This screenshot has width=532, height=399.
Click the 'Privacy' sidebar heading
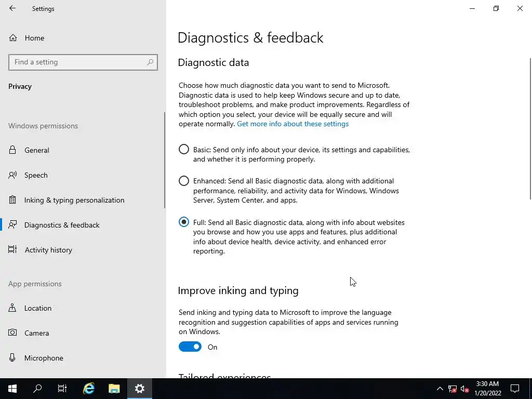(x=20, y=87)
